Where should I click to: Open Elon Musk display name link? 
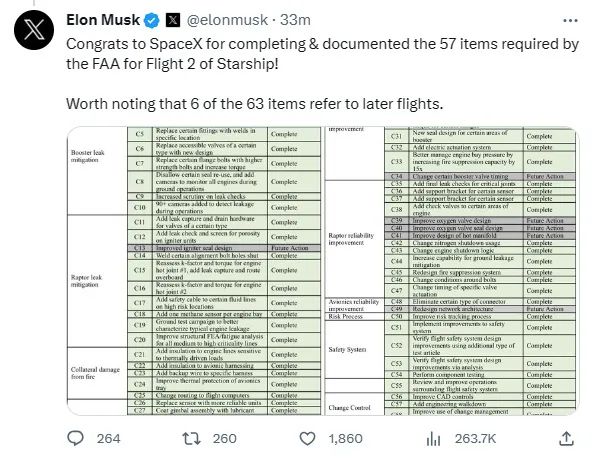click(103, 20)
